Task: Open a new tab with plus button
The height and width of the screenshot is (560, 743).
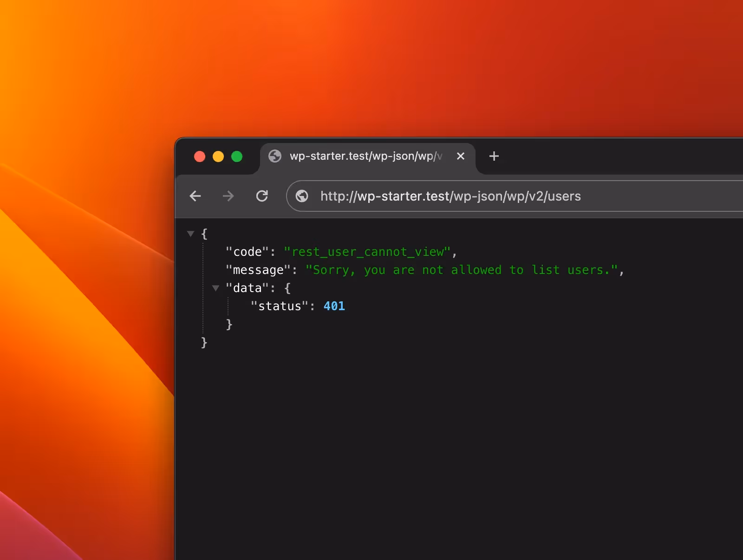Action: coord(494,156)
